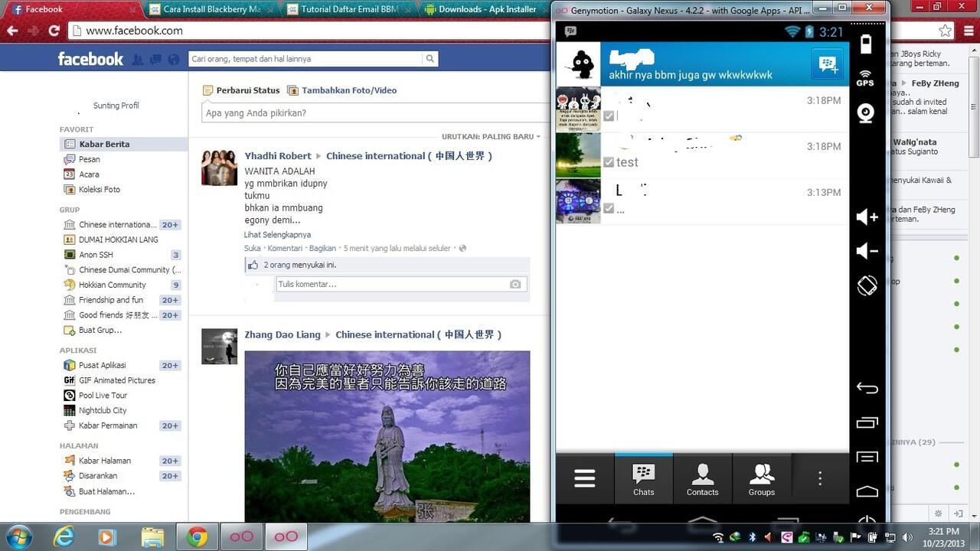The width and height of the screenshot is (980, 551).
Task: Click the Facebook search magnifier button
Action: pyautogui.click(x=430, y=59)
